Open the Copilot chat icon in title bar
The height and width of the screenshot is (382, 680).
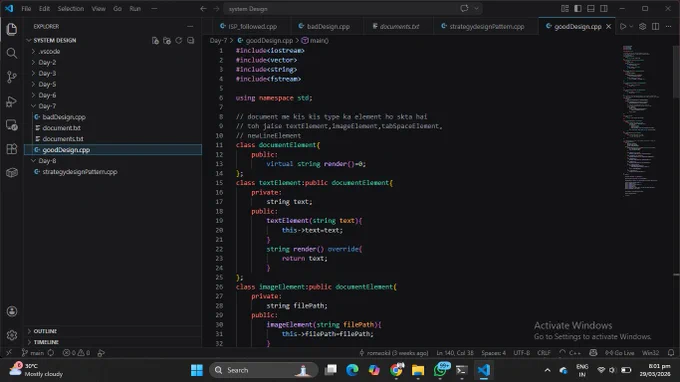pyautogui.click(x=464, y=8)
